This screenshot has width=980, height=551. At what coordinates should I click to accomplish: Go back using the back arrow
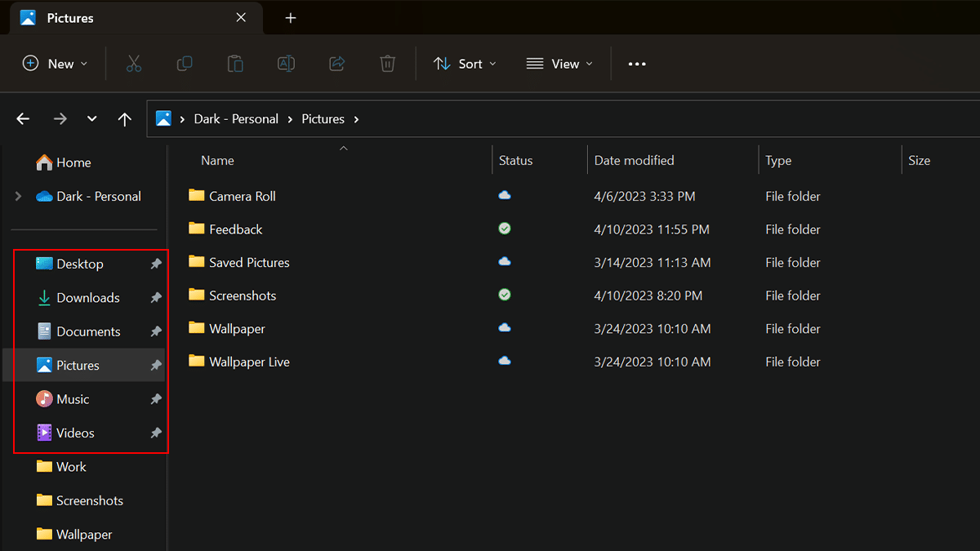(23, 118)
